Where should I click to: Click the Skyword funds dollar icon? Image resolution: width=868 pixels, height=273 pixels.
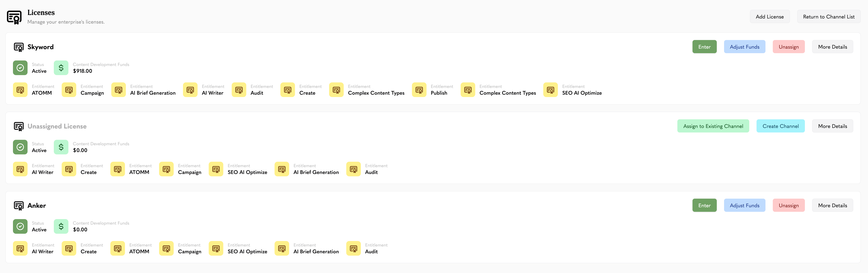point(61,68)
